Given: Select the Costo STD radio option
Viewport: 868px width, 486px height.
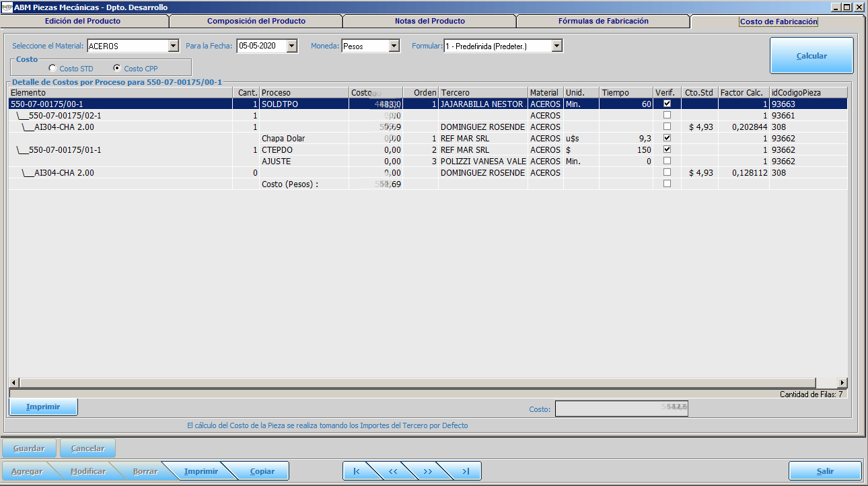Looking at the screenshot, I should pos(53,69).
